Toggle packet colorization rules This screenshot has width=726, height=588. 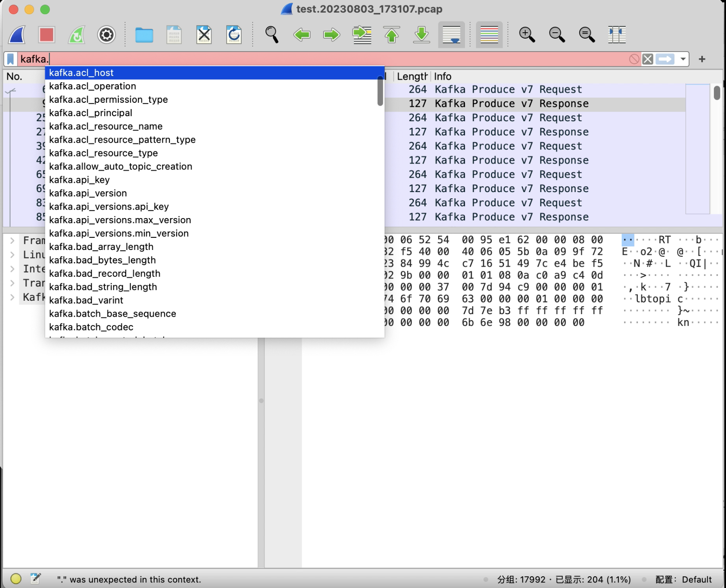[489, 35]
